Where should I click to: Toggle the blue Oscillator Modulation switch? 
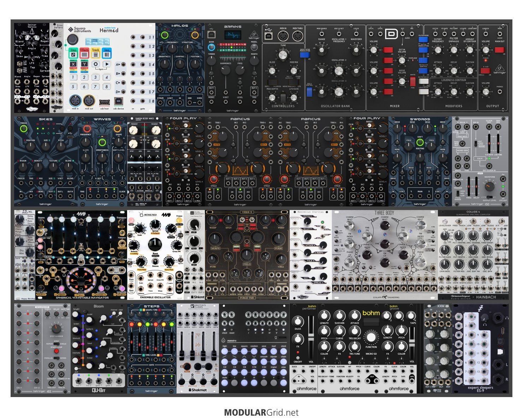tap(304, 55)
